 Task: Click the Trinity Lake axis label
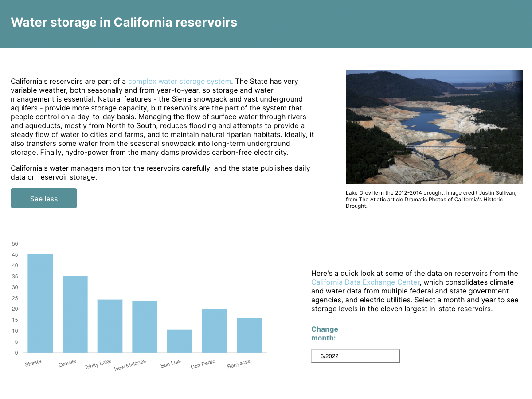tap(98, 364)
